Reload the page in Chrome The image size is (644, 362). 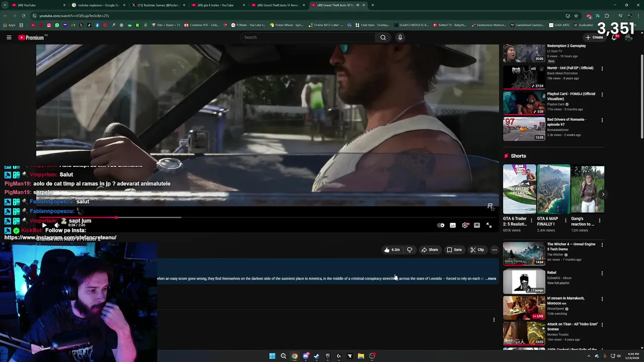click(23, 16)
